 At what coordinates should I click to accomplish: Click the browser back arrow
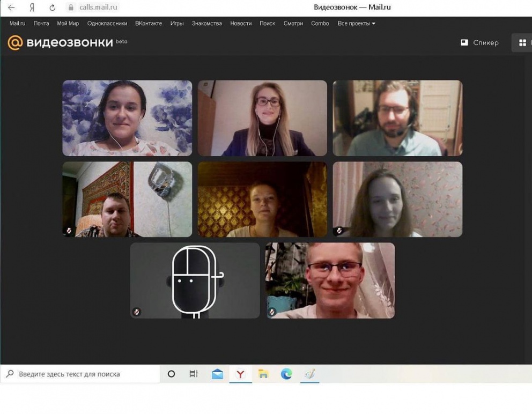click(x=11, y=8)
